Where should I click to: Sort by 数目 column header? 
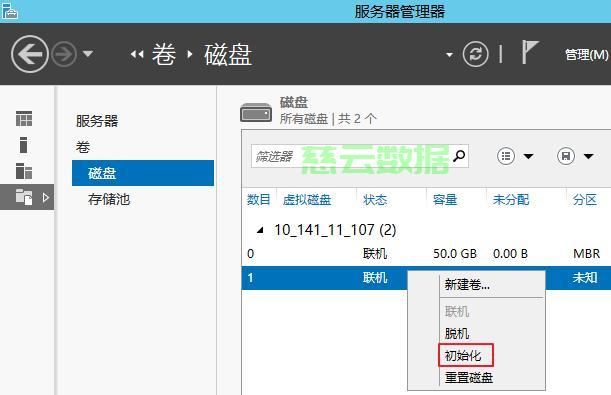[258, 200]
